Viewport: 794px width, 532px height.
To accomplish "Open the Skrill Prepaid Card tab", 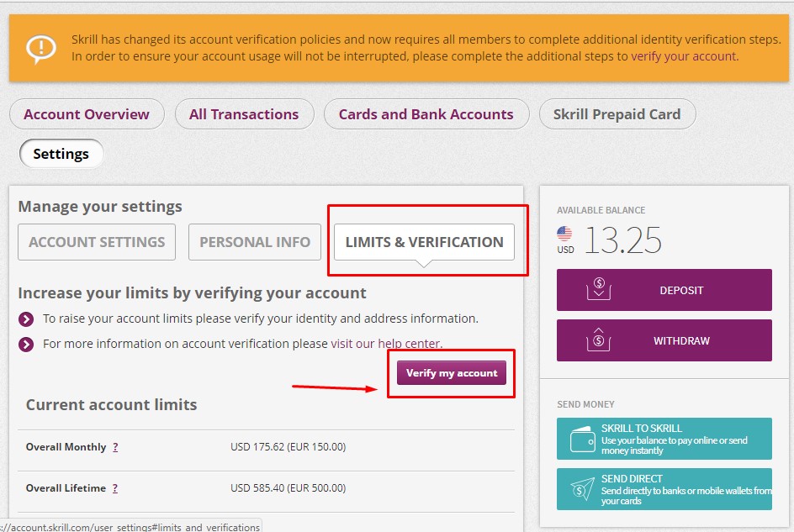I will tap(617, 114).
